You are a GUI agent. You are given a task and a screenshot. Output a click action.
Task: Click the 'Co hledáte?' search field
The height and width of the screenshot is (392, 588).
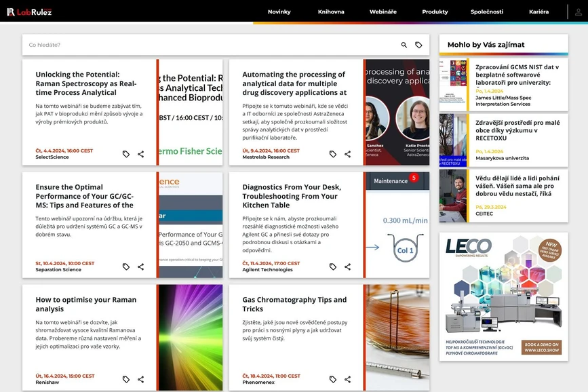[x=203, y=45]
